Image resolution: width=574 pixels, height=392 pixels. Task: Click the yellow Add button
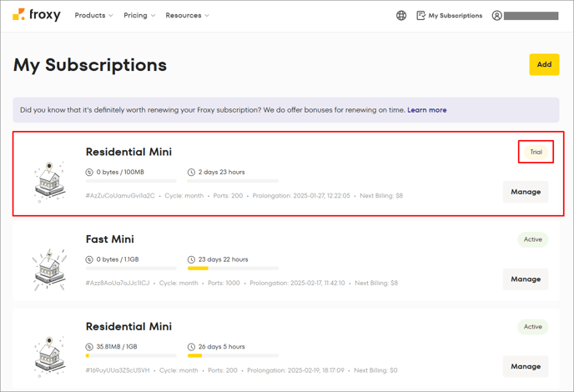(x=544, y=64)
